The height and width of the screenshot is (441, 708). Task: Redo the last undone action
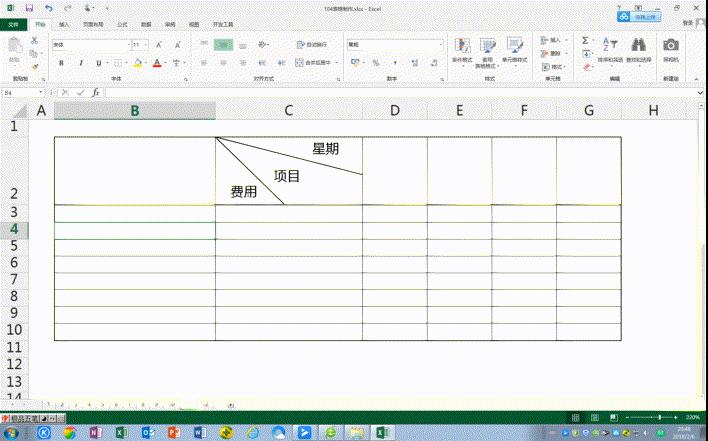pos(68,8)
